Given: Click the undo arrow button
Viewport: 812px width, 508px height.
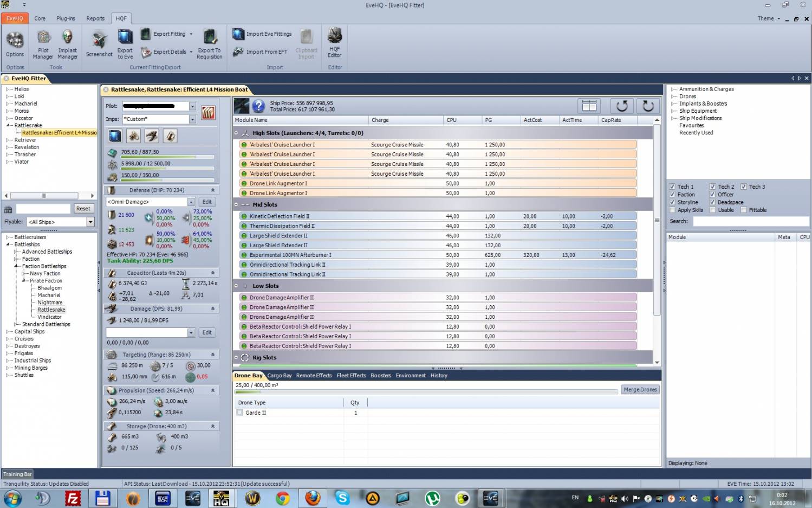Looking at the screenshot, I should point(622,106).
